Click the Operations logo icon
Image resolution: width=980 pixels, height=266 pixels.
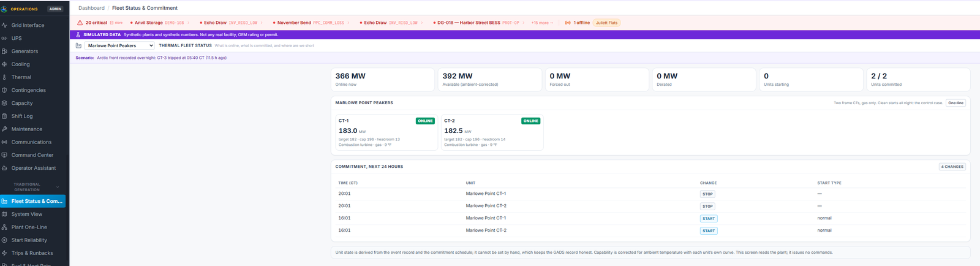pyautogui.click(x=4, y=9)
